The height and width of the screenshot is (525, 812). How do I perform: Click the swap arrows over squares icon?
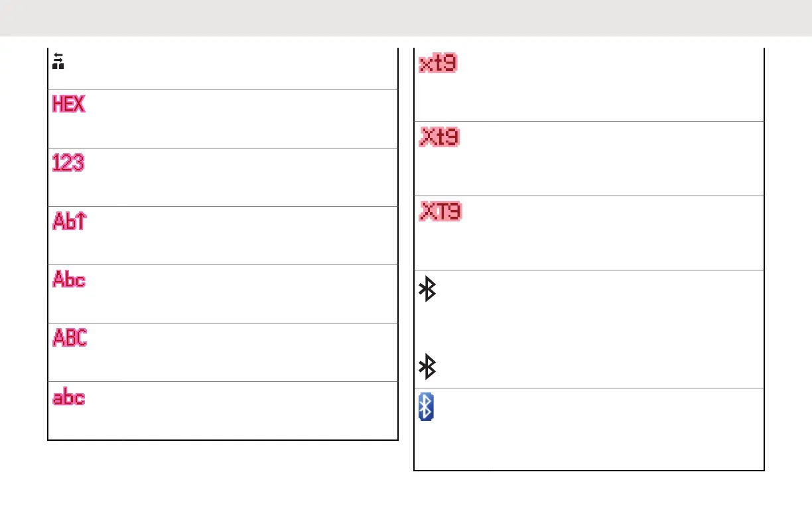click(x=58, y=62)
